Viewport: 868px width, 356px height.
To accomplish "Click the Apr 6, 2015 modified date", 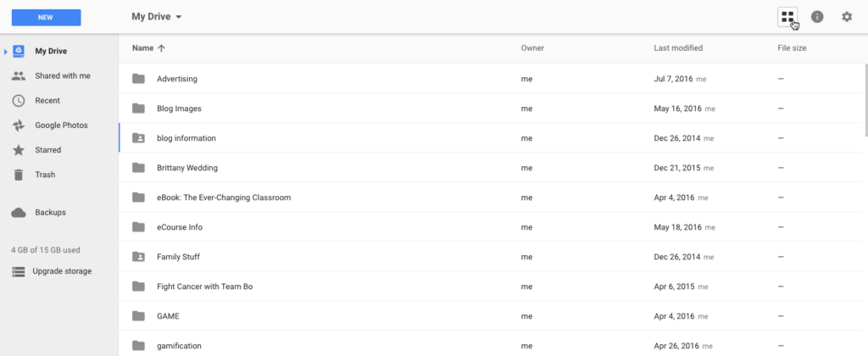I will 674,286.
